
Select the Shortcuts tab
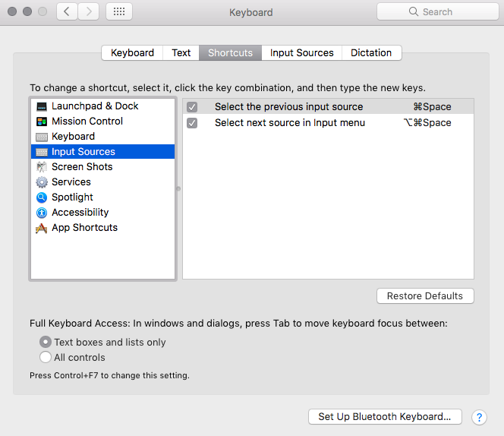(230, 52)
